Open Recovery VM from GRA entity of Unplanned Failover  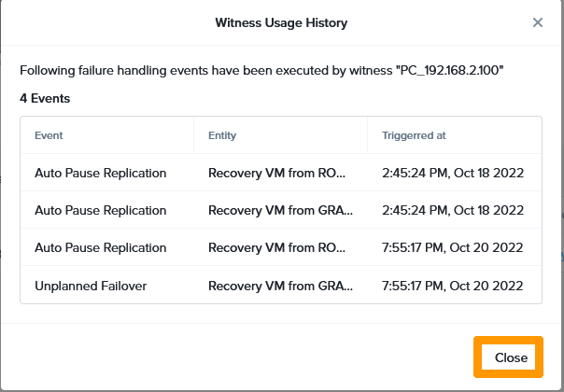[x=280, y=286]
